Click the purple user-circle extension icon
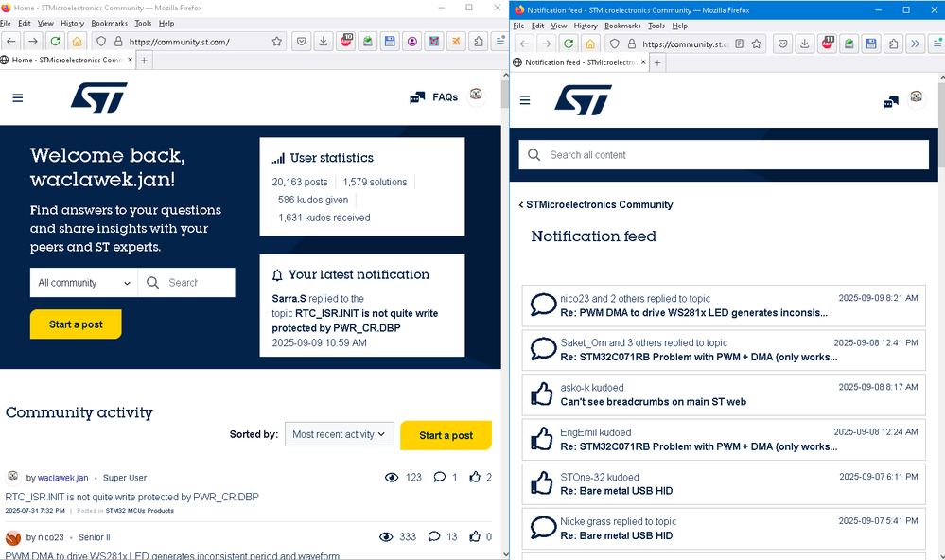Screen dimensions: 945x560 click(x=411, y=41)
